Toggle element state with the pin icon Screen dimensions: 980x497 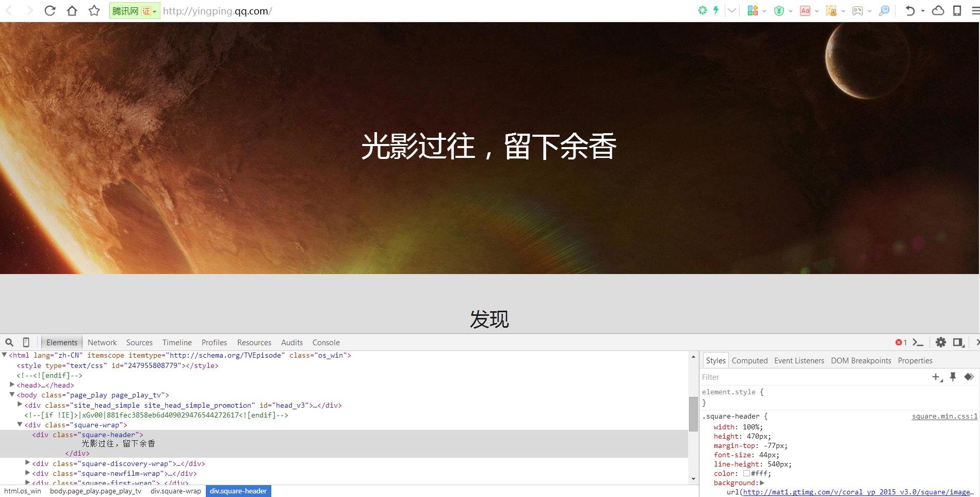[953, 377]
